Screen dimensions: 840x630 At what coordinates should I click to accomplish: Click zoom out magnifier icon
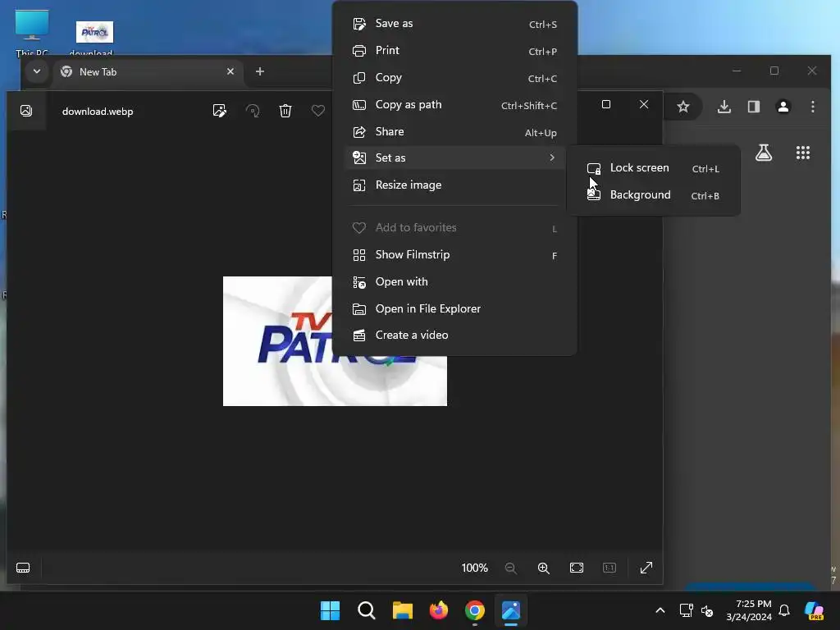point(511,568)
